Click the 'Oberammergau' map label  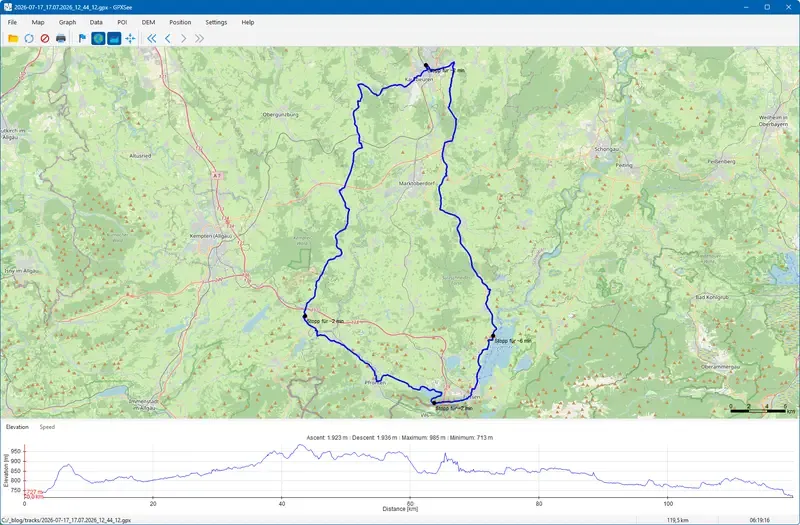tap(720, 367)
